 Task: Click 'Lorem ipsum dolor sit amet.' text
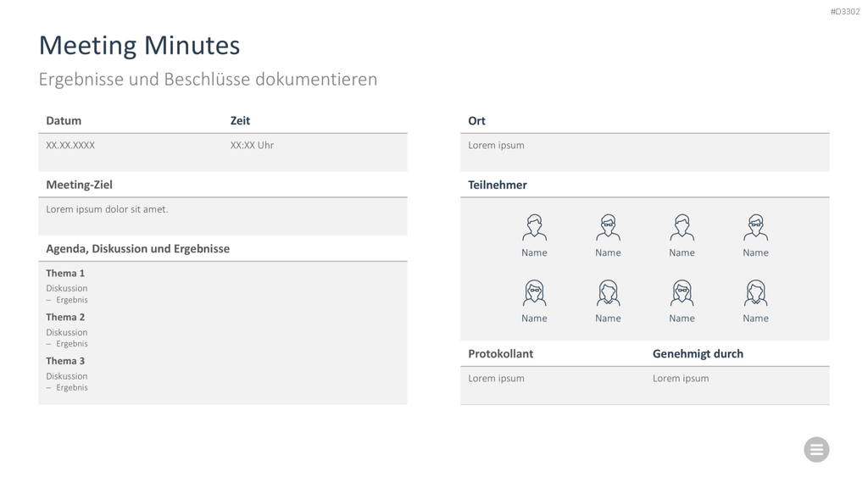pyautogui.click(x=107, y=209)
